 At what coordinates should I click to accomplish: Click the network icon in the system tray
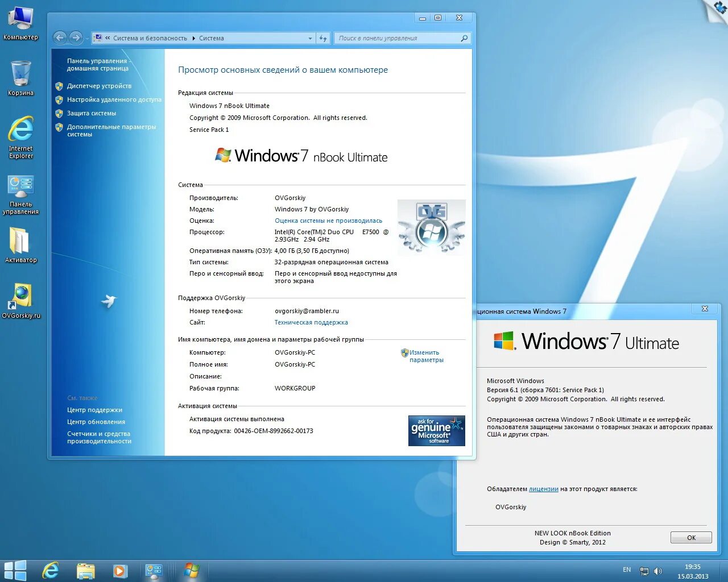coord(644,571)
